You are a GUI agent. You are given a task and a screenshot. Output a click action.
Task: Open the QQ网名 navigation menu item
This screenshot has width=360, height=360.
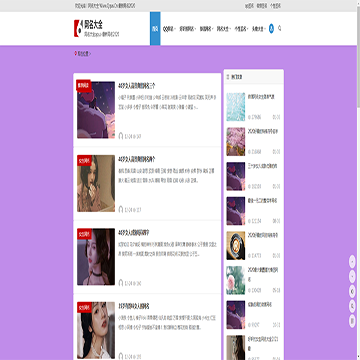click(x=168, y=29)
